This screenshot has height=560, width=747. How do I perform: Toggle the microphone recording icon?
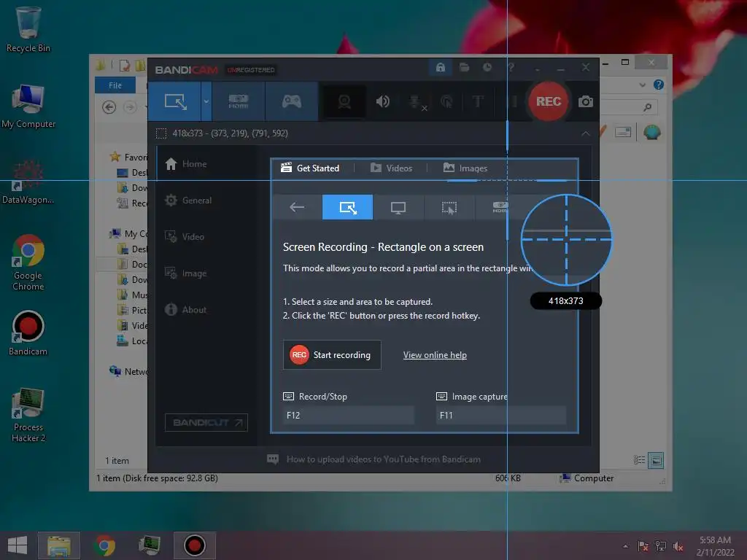pyautogui.click(x=415, y=101)
